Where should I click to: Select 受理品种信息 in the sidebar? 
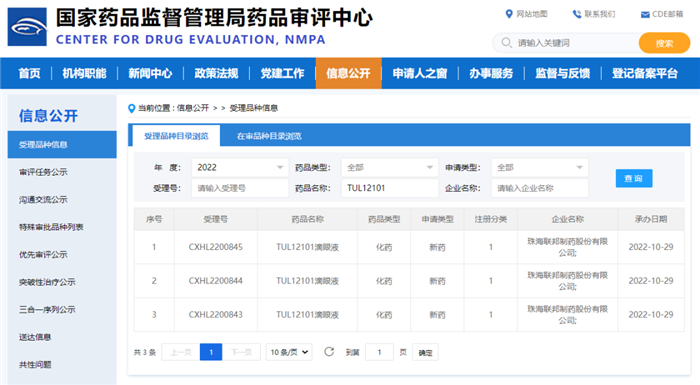pos(62,145)
